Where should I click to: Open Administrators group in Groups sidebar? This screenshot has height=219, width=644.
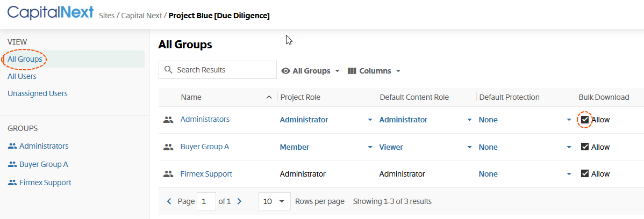[44, 146]
